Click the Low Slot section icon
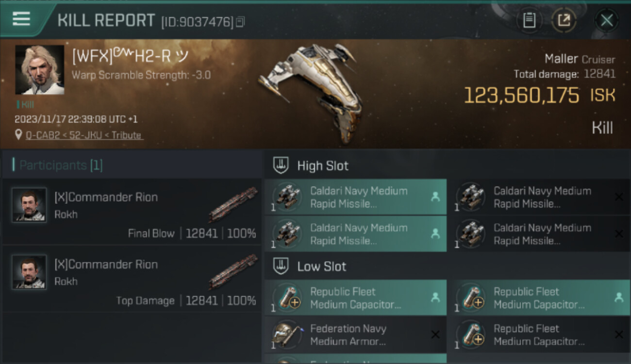The image size is (631, 364). pos(282,266)
